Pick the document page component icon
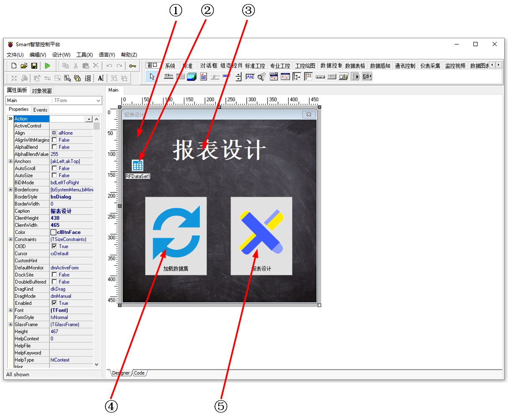Image resolution: width=508 pixels, height=420 pixels. [x=204, y=77]
